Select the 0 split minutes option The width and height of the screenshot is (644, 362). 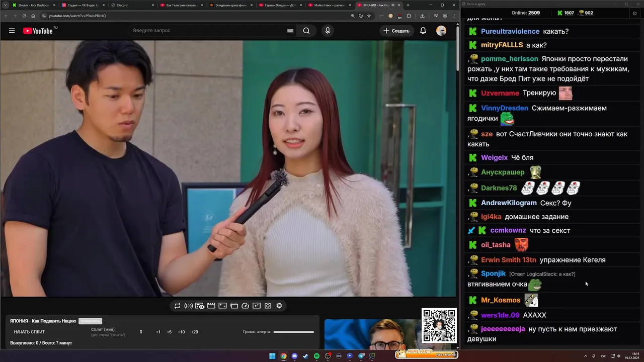pos(141,332)
